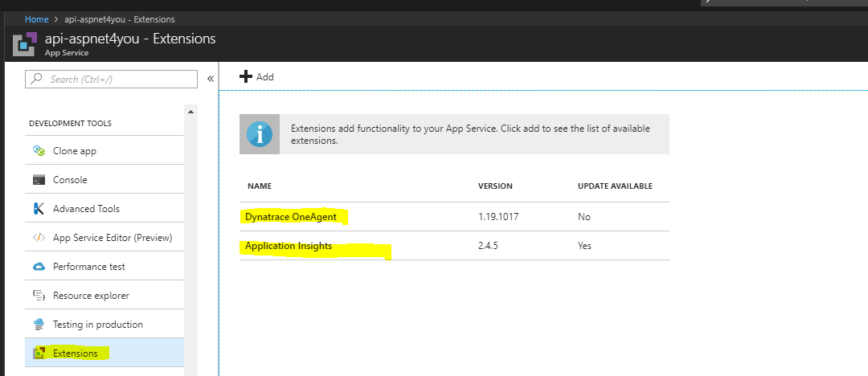
Task: Click the blue info icon
Action: [x=260, y=134]
